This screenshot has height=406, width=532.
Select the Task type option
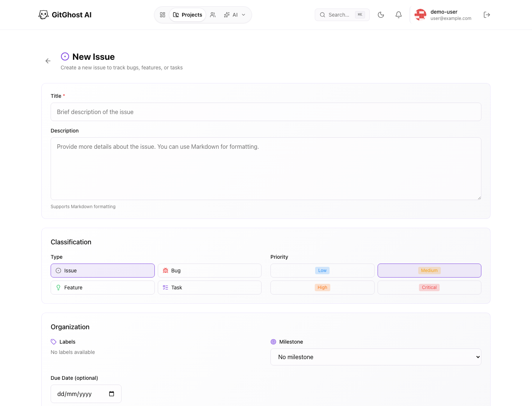click(x=209, y=288)
